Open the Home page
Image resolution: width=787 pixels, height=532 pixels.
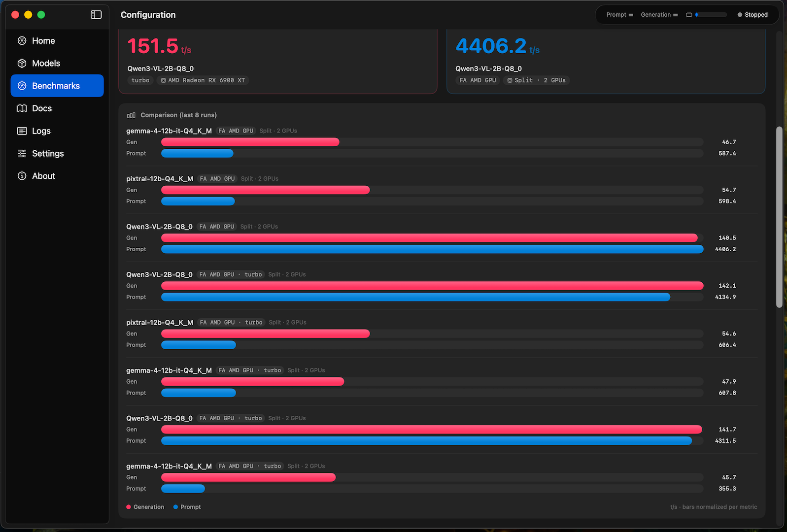pos(57,41)
